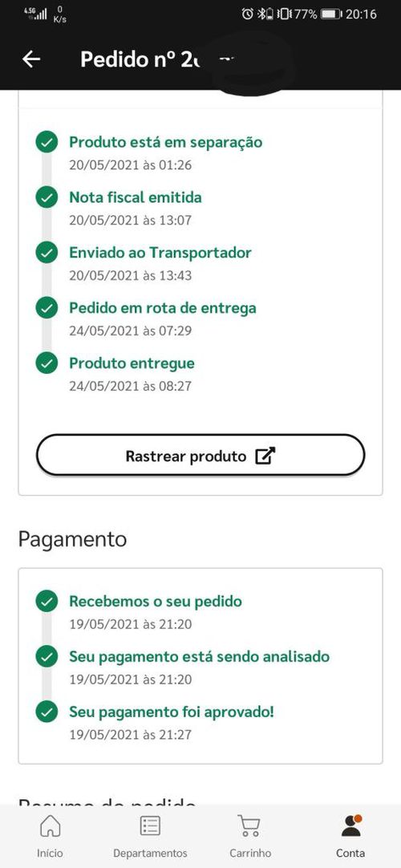This screenshot has height=868, width=401.
Task: Open the Carrinho shopping cart icon
Action: [250, 826]
